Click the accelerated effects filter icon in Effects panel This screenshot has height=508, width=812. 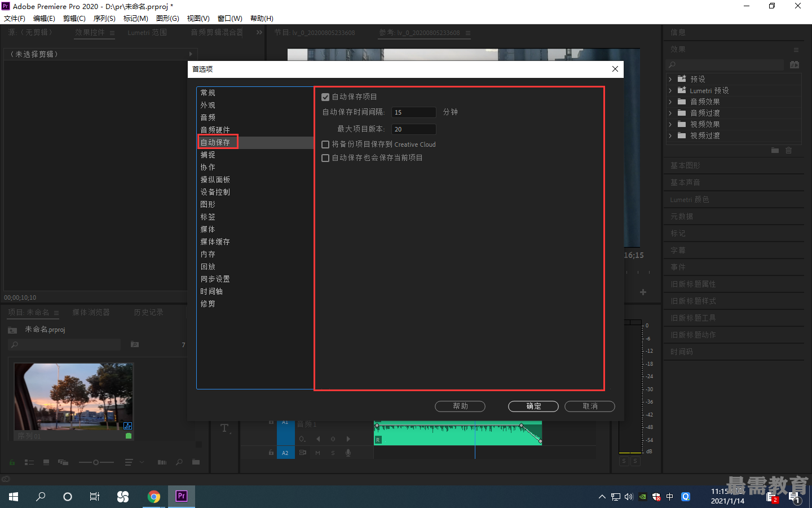click(795, 65)
